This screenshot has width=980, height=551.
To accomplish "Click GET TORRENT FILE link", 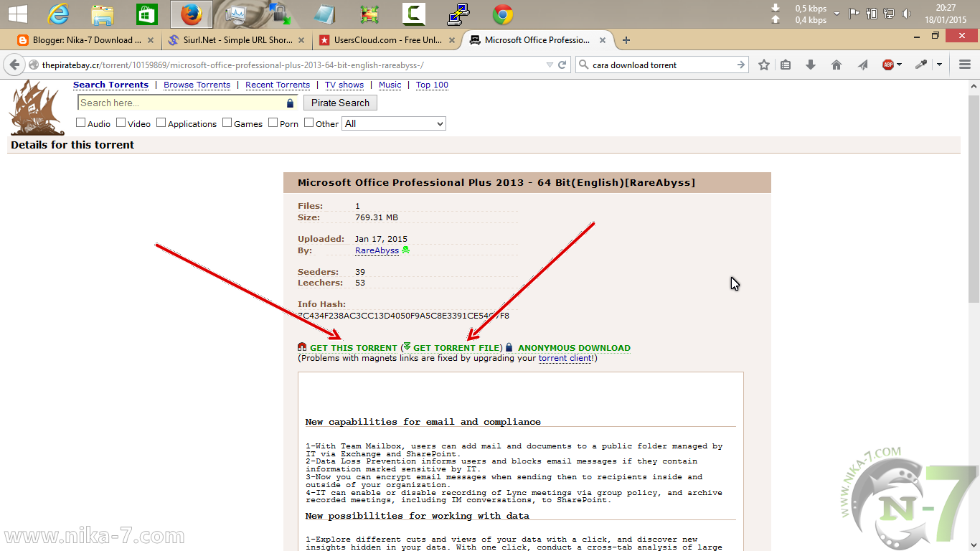I will point(458,348).
